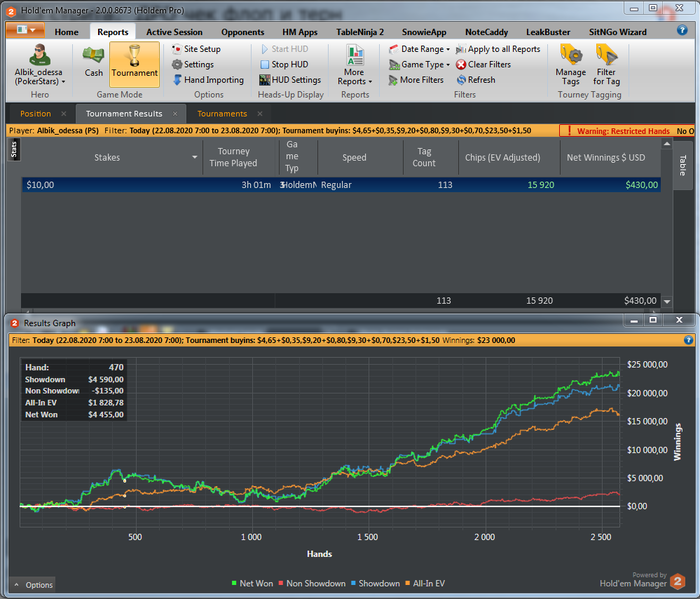Image resolution: width=700 pixels, height=599 pixels.
Task: Click the Start HUD button
Action: (x=284, y=49)
